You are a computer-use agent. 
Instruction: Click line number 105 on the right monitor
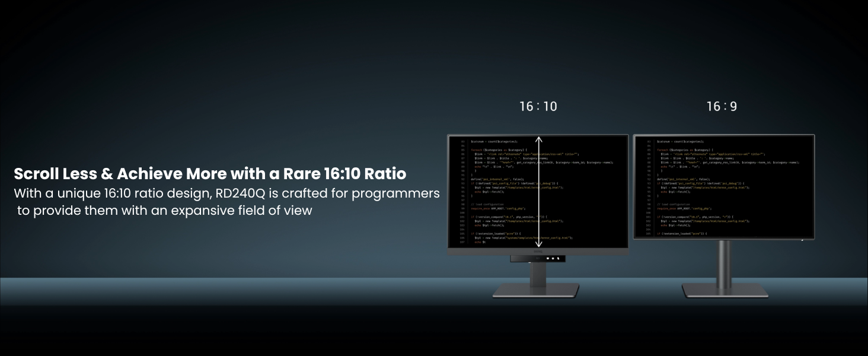pyautogui.click(x=649, y=234)
